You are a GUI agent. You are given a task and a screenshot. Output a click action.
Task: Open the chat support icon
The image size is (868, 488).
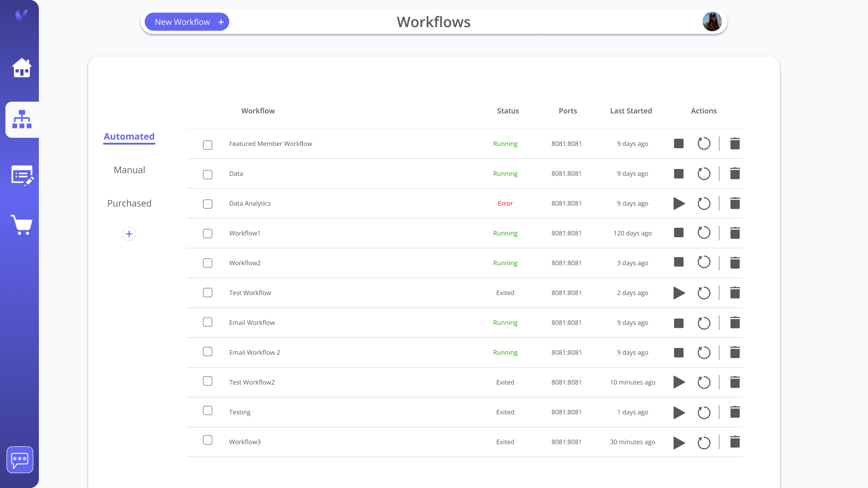click(20, 460)
